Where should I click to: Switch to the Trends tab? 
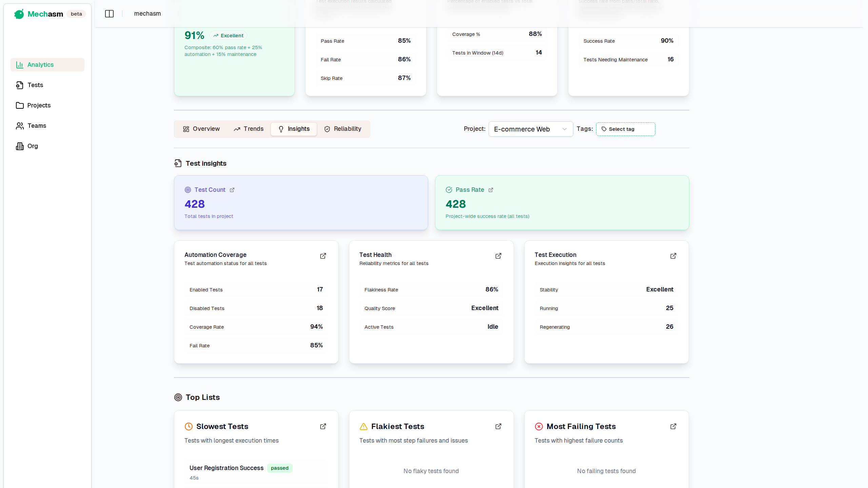(249, 129)
